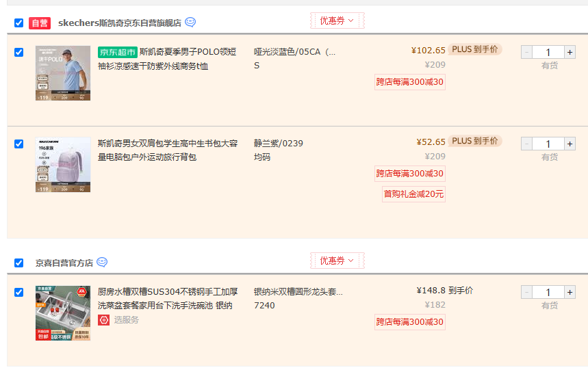Image resolution: width=588 pixels, height=372 pixels.
Task: Open 斯凯奇男女双肩包 product title
Action: (x=168, y=150)
